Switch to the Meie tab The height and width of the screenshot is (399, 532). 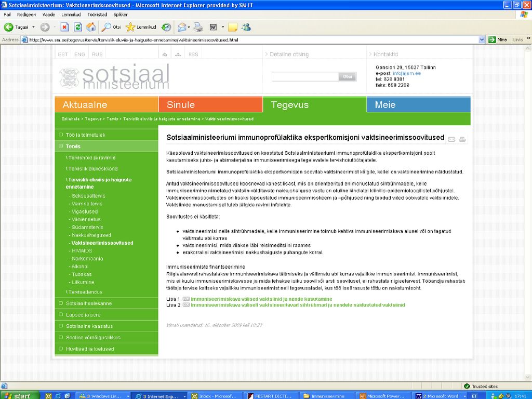[x=419, y=104]
